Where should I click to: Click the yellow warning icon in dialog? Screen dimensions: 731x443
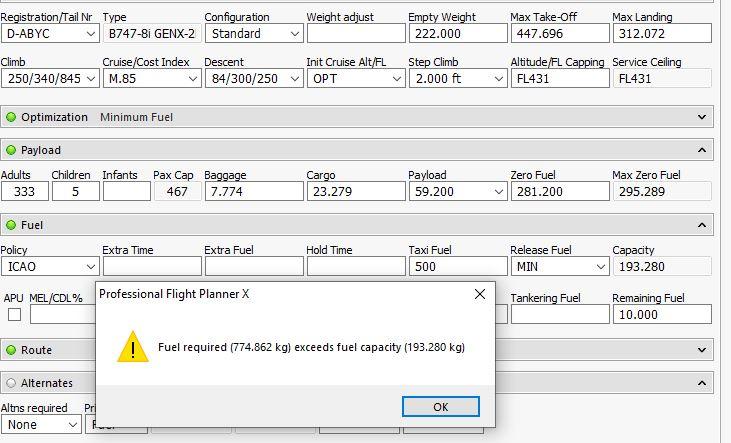point(132,348)
